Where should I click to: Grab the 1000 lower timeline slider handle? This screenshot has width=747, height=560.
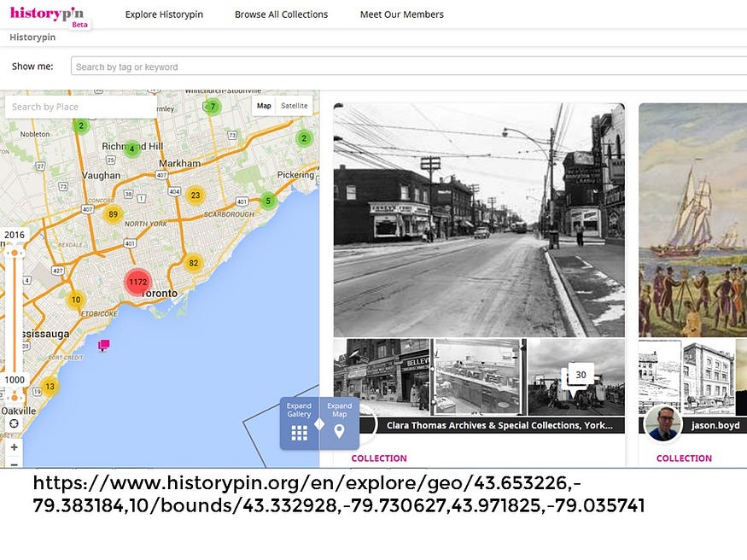(x=15, y=397)
